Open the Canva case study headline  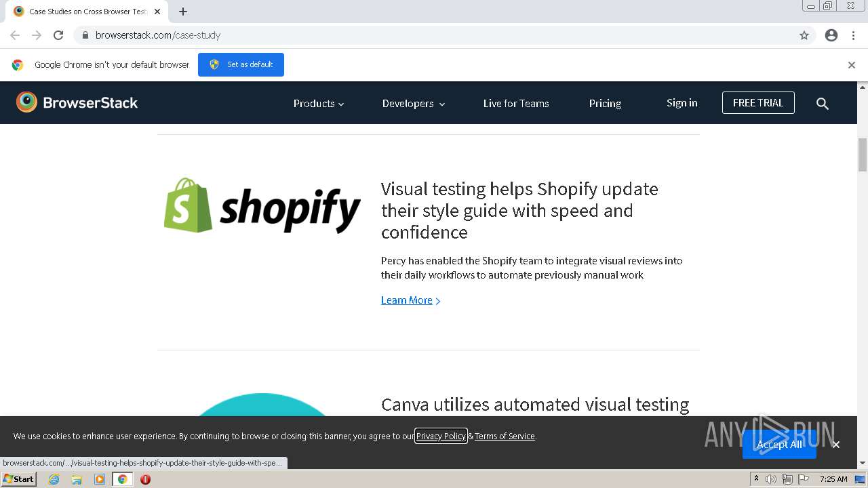click(x=535, y=405)
